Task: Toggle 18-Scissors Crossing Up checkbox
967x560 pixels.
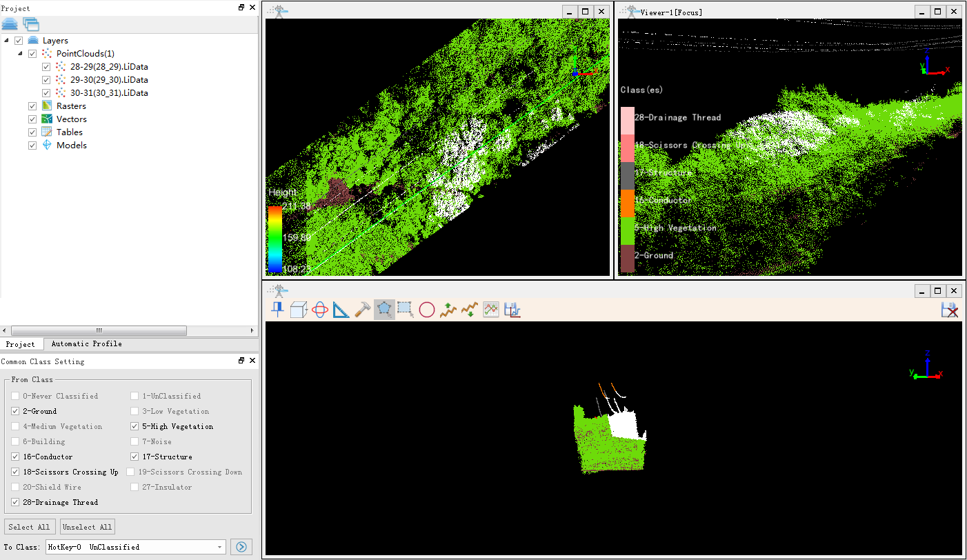Action: [16, 472]
